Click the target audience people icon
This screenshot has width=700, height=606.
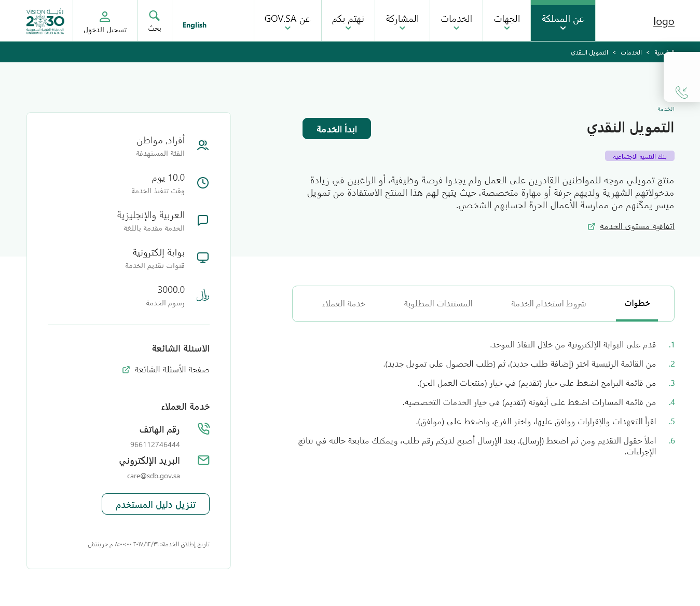[203, 145]
